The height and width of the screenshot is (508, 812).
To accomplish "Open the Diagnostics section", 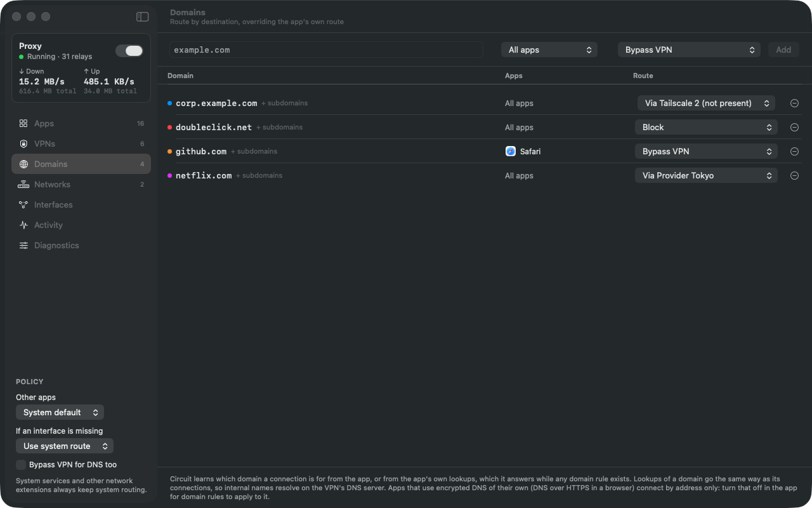I will [81, 245].
